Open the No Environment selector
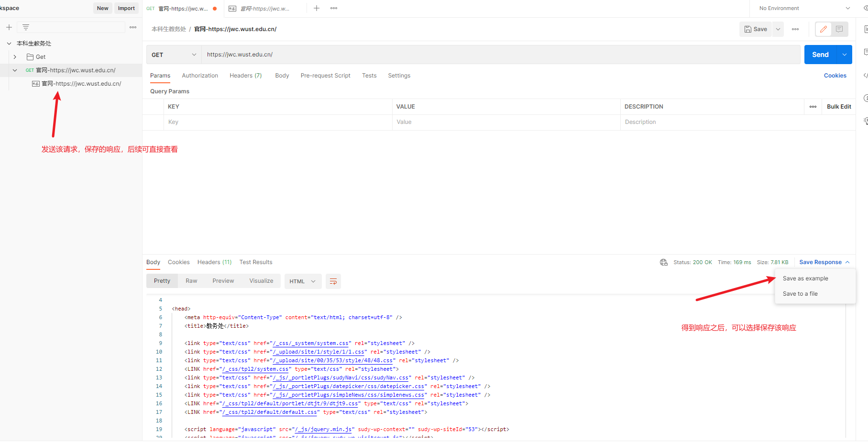The height and width of the screenshot is (444, 868). click(804, 8)
